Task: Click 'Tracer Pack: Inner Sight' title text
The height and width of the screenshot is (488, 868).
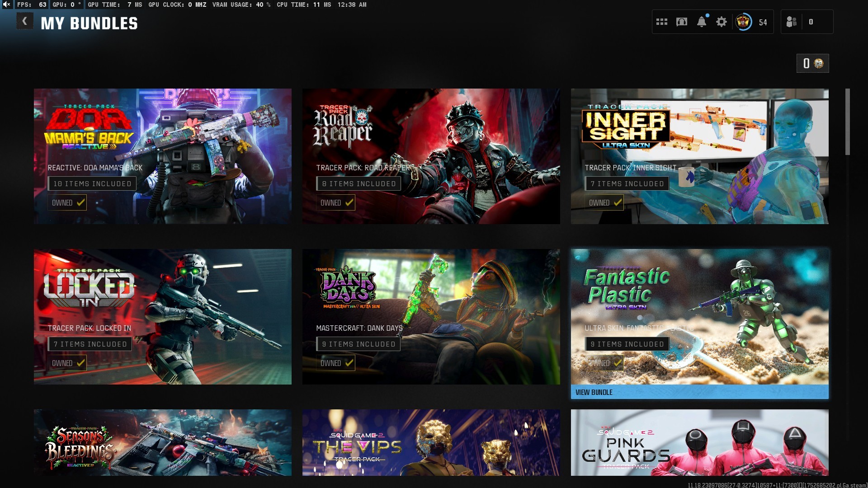Action: click(x=631, y=168)
